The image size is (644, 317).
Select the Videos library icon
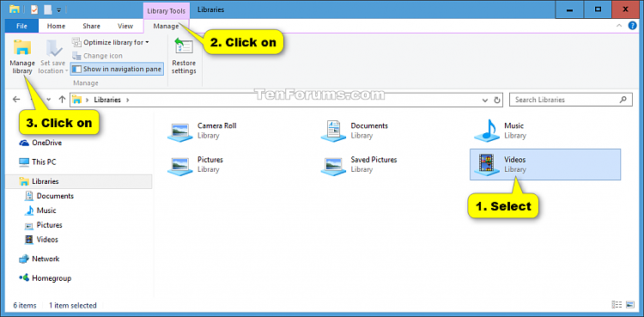[486, 164]
